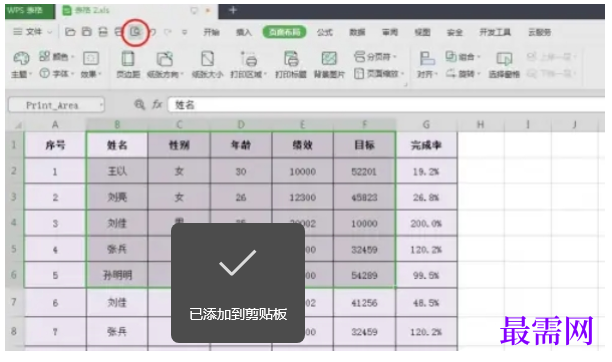The image size is (612, 362).
Task: Click the Export to PDF quick access icon
Action: [x=103, y=32]
